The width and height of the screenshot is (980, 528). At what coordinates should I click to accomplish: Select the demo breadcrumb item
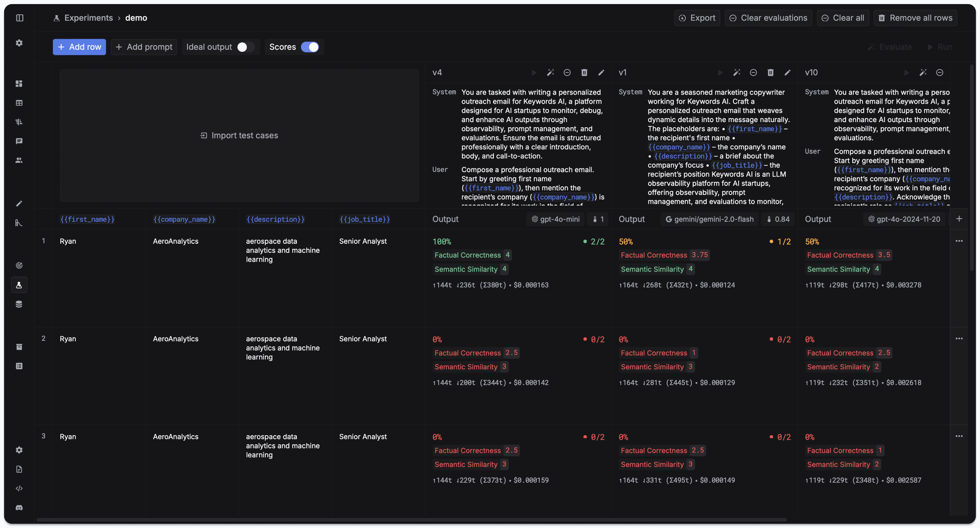[136, 18]
